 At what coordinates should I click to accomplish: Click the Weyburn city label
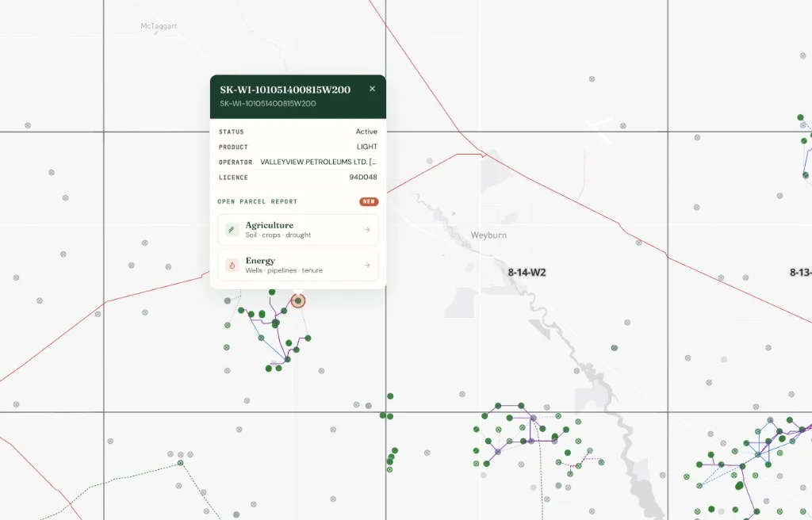(488, 235)
